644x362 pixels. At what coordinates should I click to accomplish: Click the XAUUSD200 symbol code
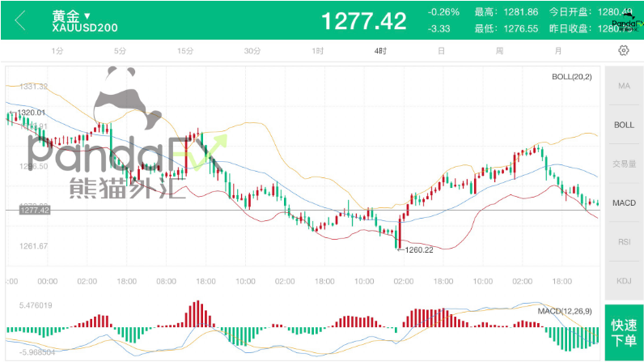pos(85,28)
